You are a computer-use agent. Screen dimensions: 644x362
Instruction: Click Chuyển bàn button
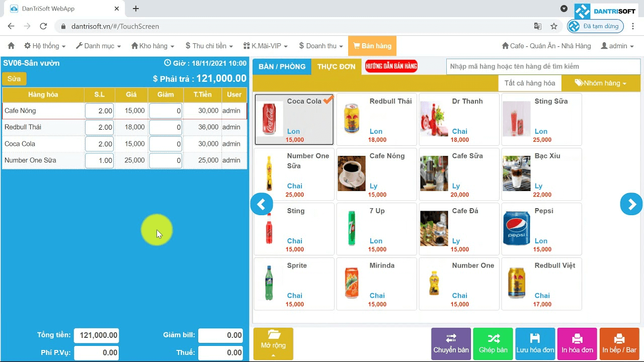[451, 344]
